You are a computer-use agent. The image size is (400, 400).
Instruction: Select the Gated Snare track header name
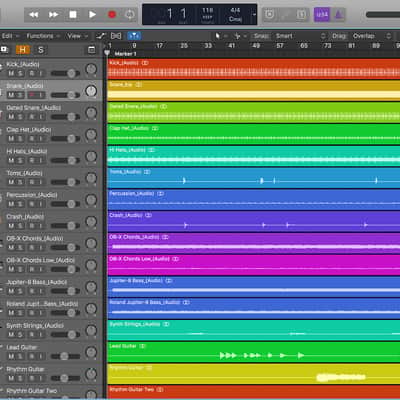point(34,108)
